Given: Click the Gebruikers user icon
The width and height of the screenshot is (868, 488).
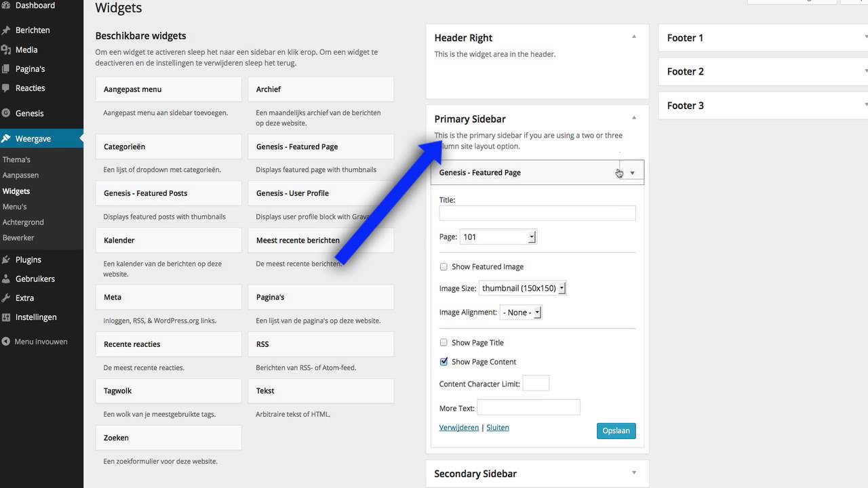Looking at the screenshot, I should coord(6,279).
